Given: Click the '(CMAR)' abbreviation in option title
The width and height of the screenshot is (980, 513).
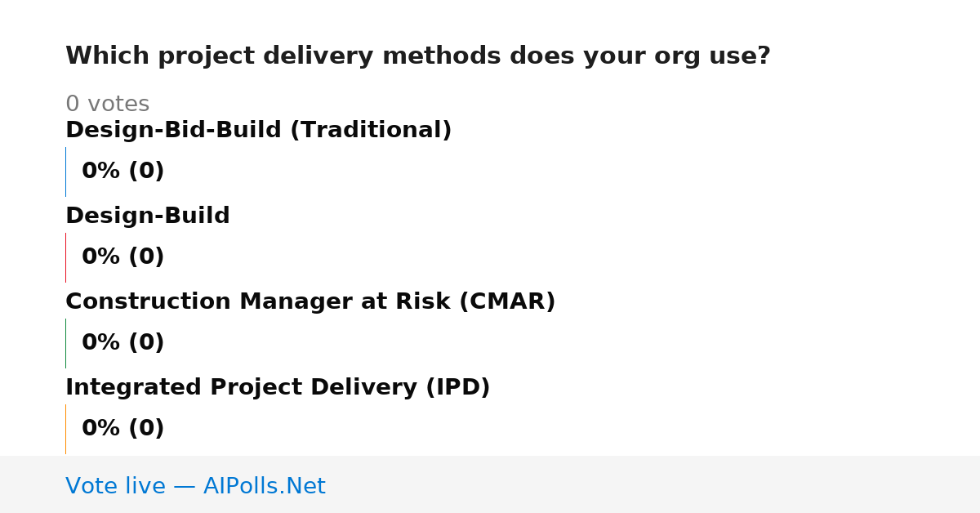Looking at the screenshot, I should pyautogui.click(x=507, y=301).
